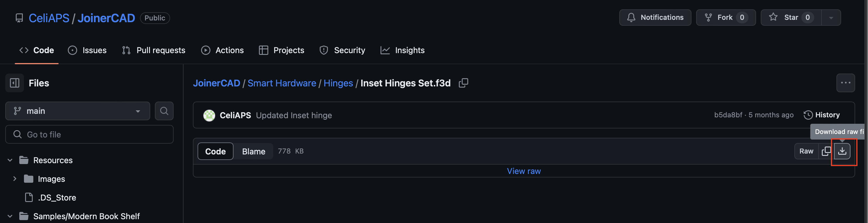Open the three-dot more options menu
868x223 pixels.
point(845,83)
